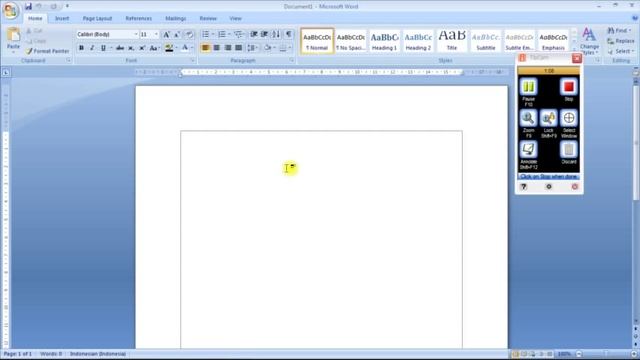Open the Change Case dropdown
Screen dimensions: 640x360
point(154,48)
